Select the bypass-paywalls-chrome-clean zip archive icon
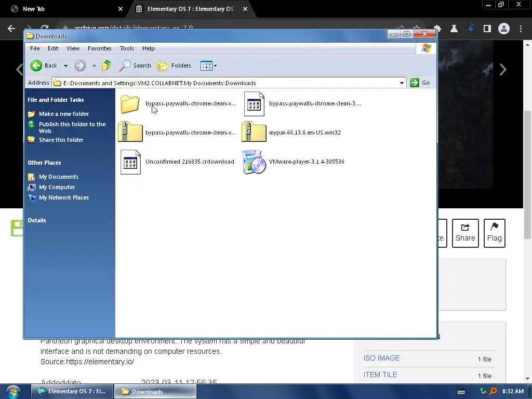This screenshot has height=399, width=532. click(x=130, y=131)
